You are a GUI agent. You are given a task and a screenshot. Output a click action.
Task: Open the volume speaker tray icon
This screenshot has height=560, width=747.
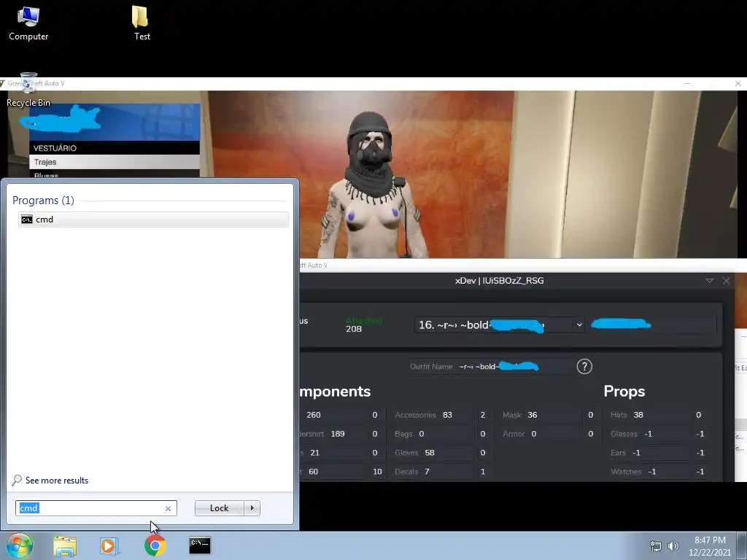(x=673, y=546)
